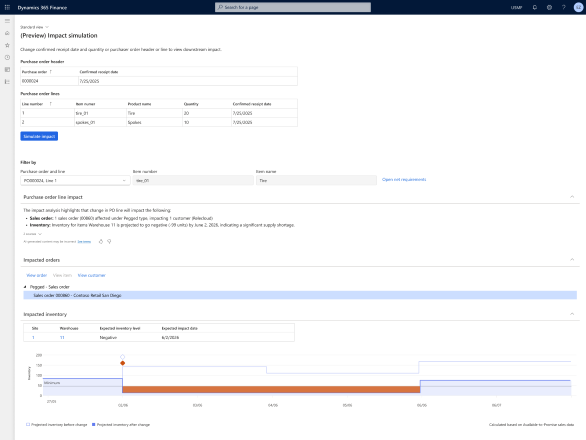This screenshot has height=440, width=586.
Task: Edit Spokes line confirmed receipt date
Action: click(264, 122)
